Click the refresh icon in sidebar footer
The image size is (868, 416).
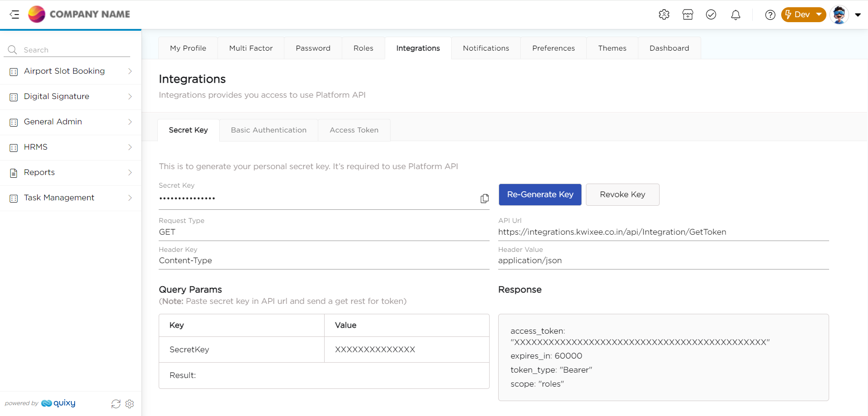[x=116, y=404]
